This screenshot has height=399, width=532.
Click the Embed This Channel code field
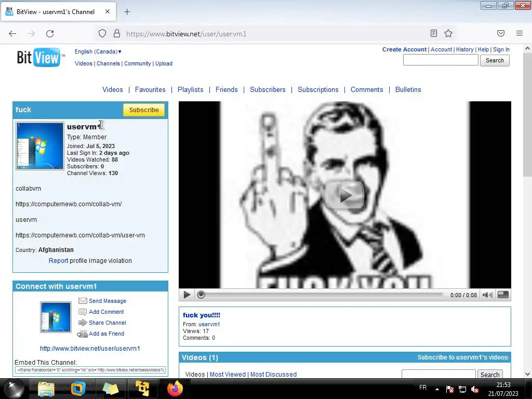click(x=90, y=370)
